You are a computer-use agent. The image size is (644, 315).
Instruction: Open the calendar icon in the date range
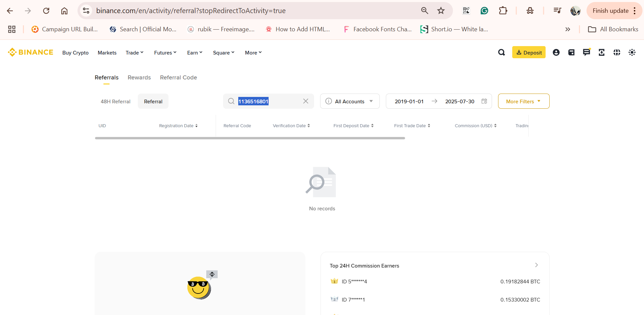coord(484,101)
